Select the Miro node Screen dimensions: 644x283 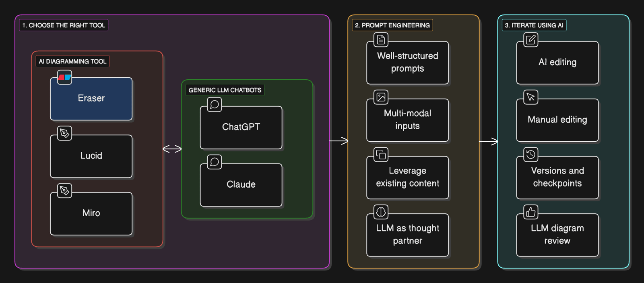91,214
